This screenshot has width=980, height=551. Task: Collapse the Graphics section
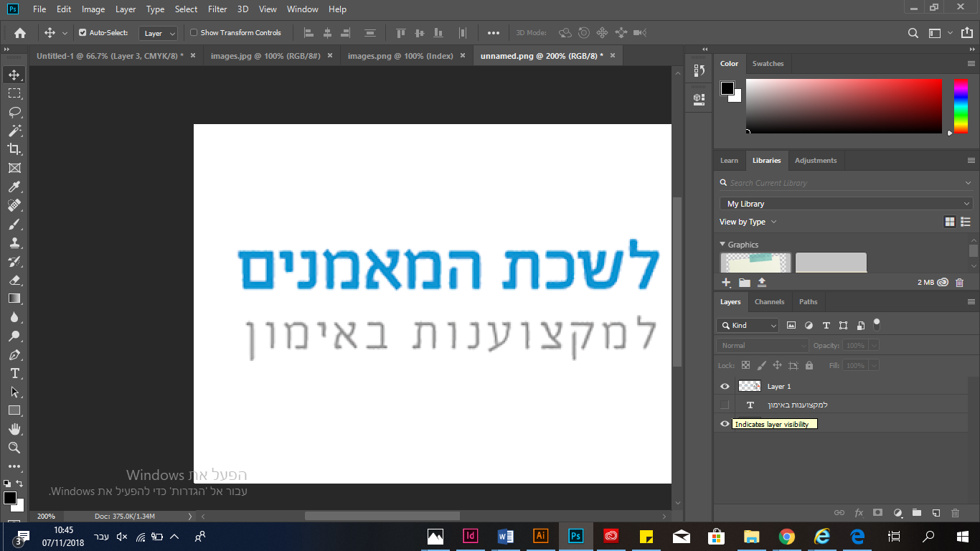722,245
